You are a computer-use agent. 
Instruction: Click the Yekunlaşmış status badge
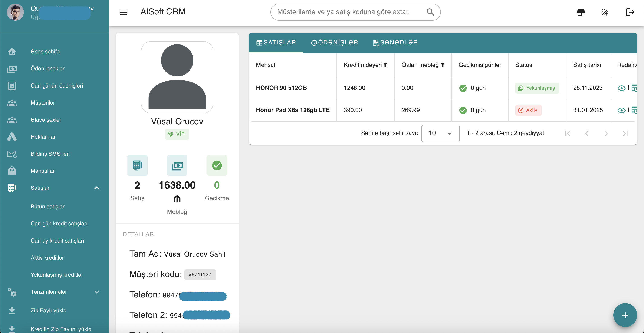click(x=537, y=88)
